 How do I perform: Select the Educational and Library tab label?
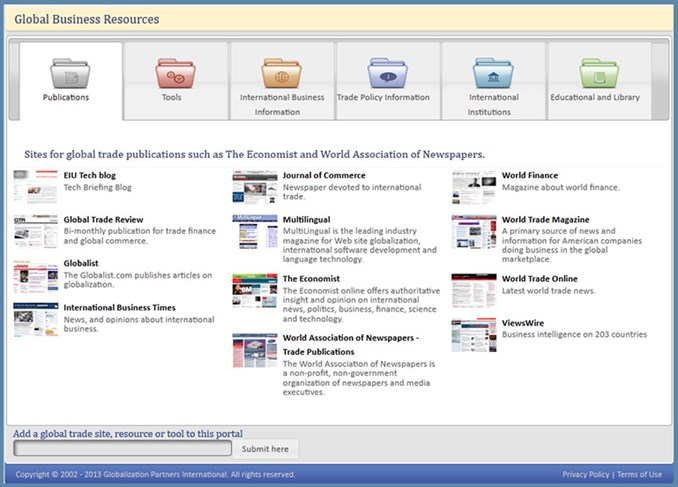[595, 97]
